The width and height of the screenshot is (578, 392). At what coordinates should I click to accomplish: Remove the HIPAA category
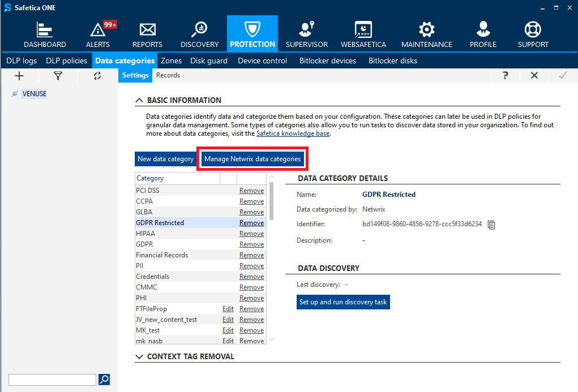(x=252, y=234)
